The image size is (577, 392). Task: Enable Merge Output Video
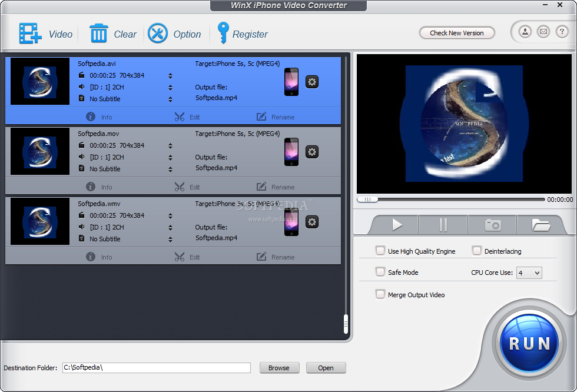[x=380, y=294]
